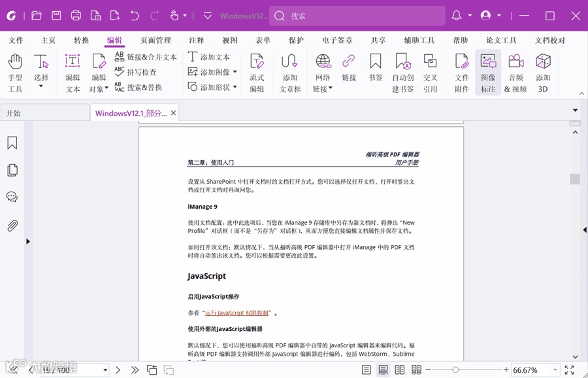Click Audio & Video (音频&视频) tool

click(x=515, y=73)
